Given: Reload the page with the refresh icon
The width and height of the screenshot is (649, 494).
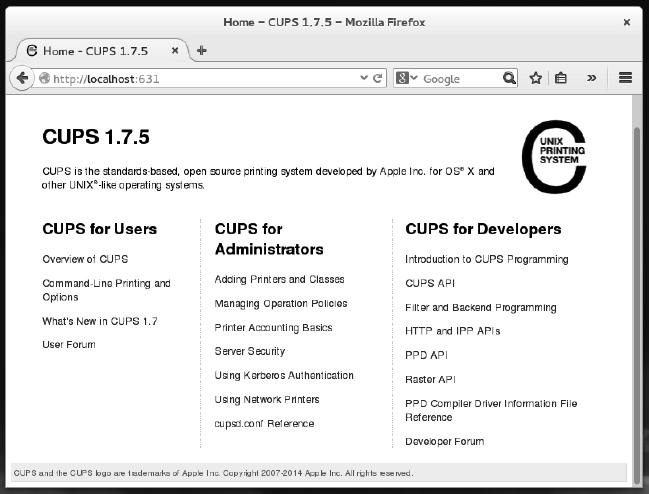Looking at the screenshot, I should click(x=377, y=78).
